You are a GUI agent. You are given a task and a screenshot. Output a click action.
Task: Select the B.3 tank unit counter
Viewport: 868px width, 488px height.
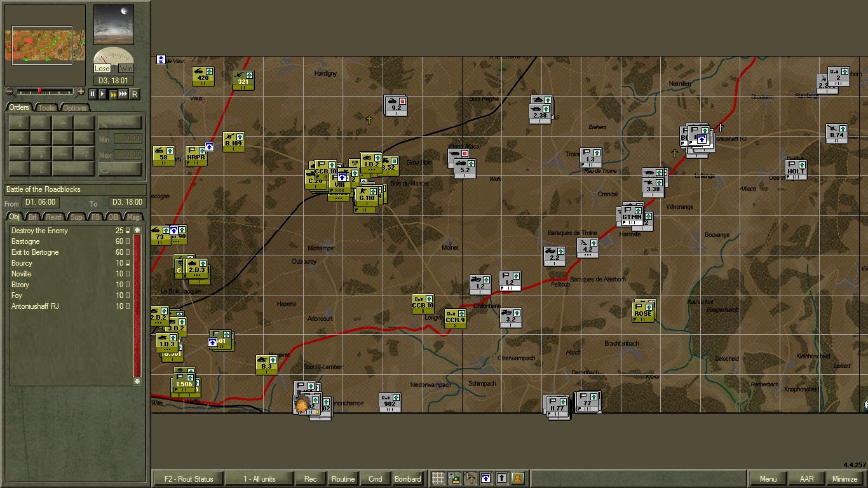(266, 365)
